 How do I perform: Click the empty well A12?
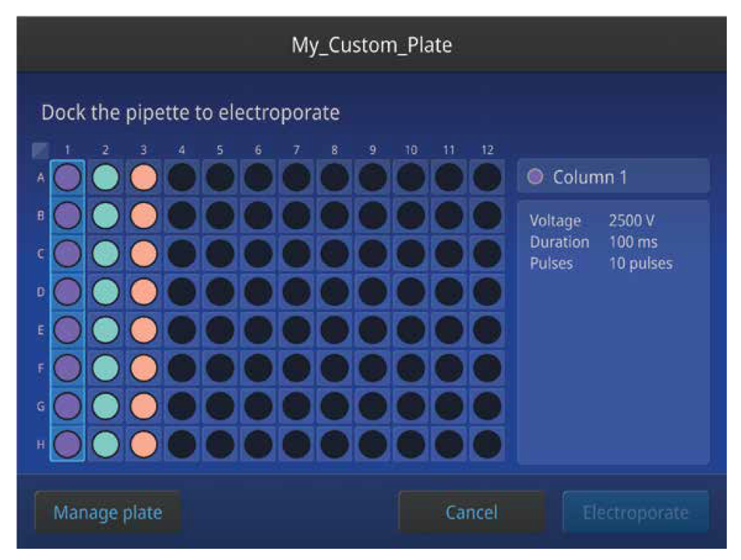(487, 178)
